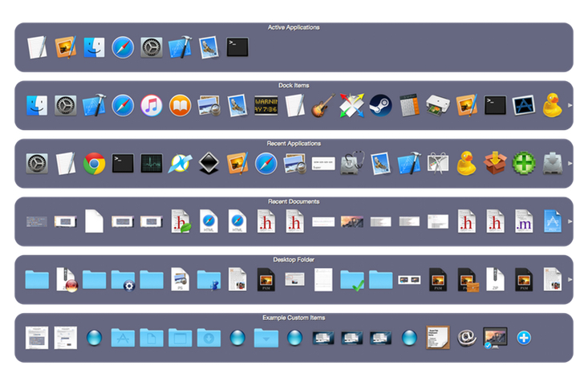Viewport: 588px width, 386px height.
Task: Open Cyberduck in the Recent Applications row
Action: (x=467, y=164)
